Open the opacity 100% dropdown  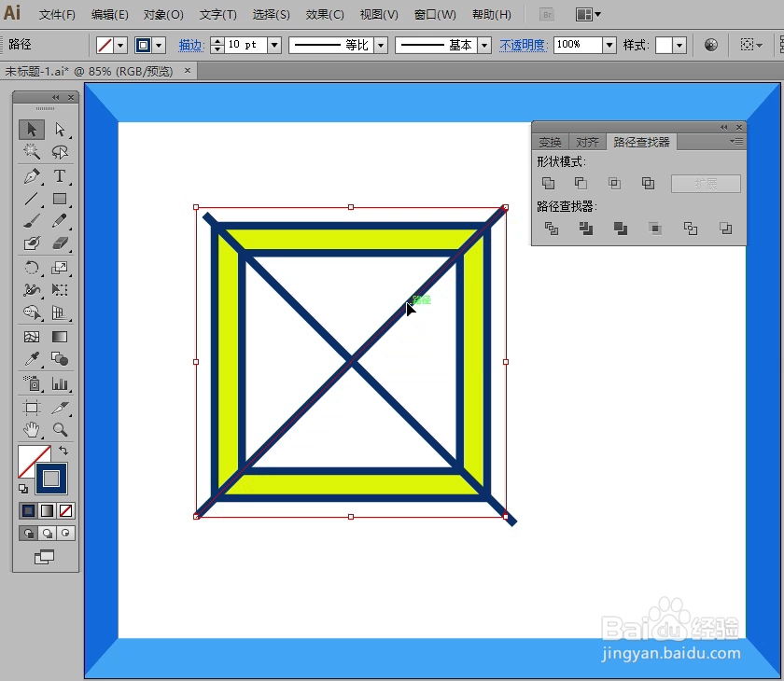point(609,45)
